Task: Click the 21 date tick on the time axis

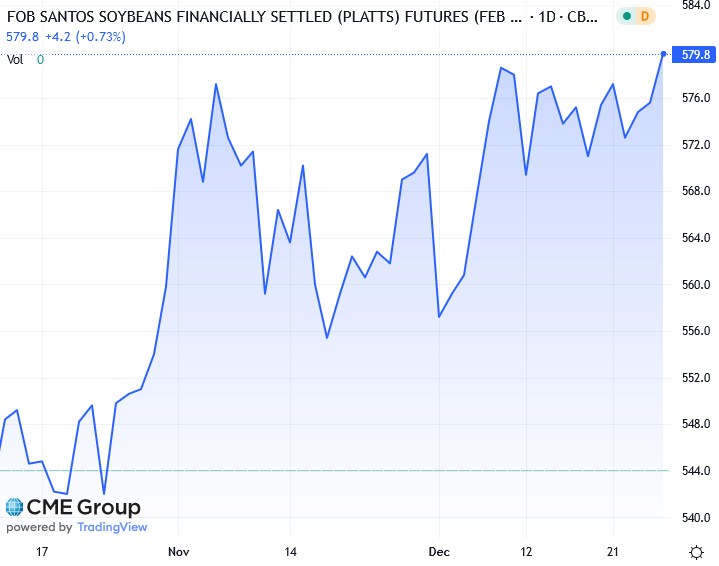Action: (613, 552)
